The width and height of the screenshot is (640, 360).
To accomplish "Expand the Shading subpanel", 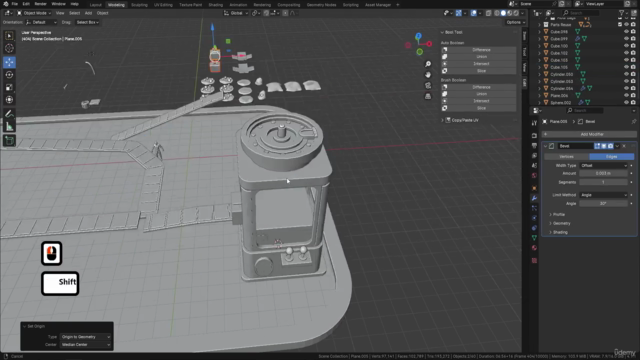I will 558,232.
